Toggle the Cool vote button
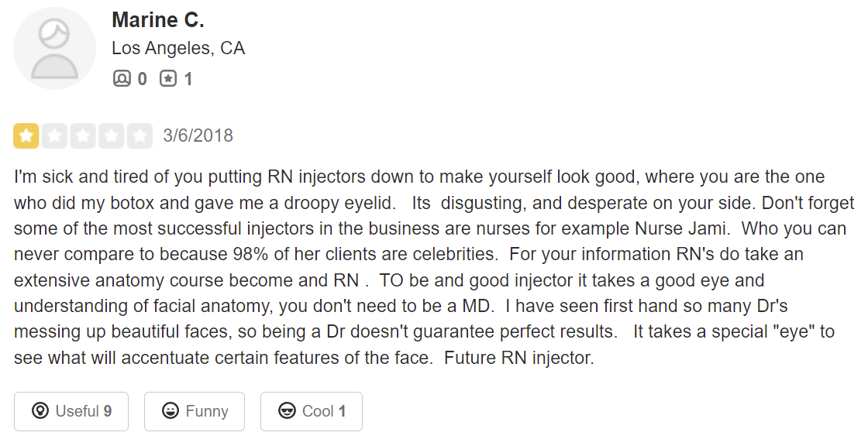 311,411
